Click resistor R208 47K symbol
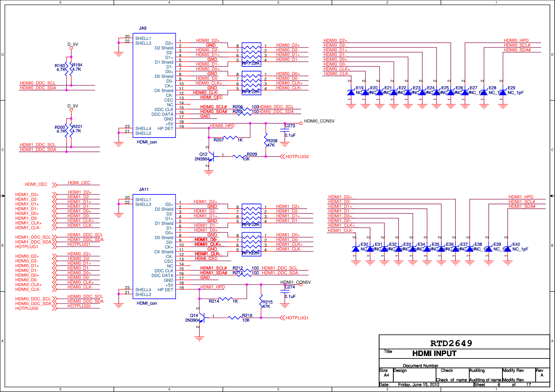 point(266,141)
